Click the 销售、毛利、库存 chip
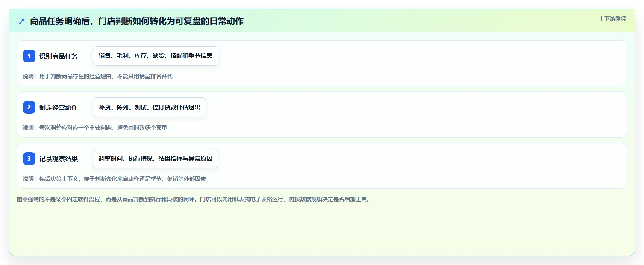The width and height of the screenshot is (644, 265). [x=156, y=56]
